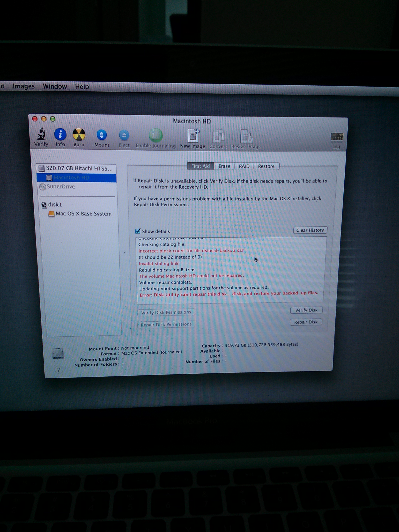Click the SuperDrive optical disc icon
The width and height of the screenshot is (399, 532).
point(43,187)
